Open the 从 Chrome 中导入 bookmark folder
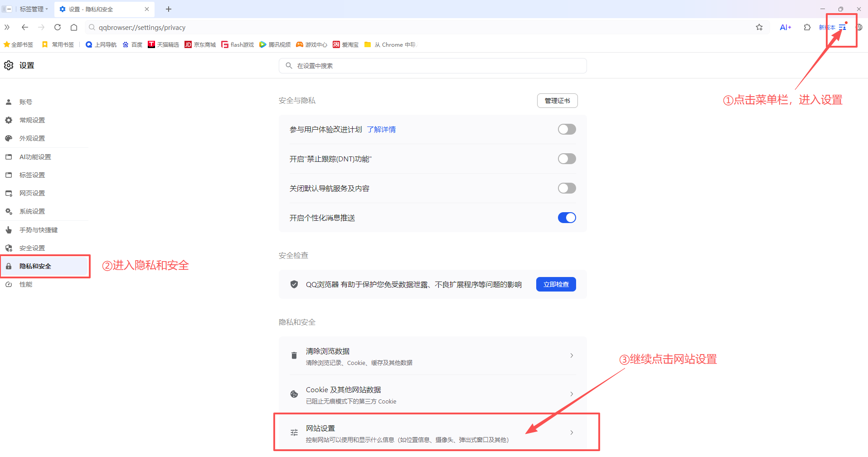 (390, 44)
